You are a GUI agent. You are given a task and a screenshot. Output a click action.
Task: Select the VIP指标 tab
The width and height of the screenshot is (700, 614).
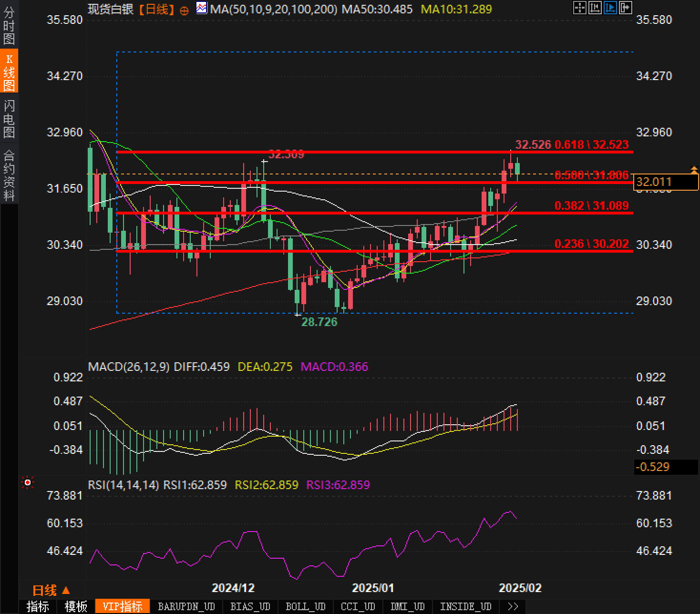coord(123,606)
